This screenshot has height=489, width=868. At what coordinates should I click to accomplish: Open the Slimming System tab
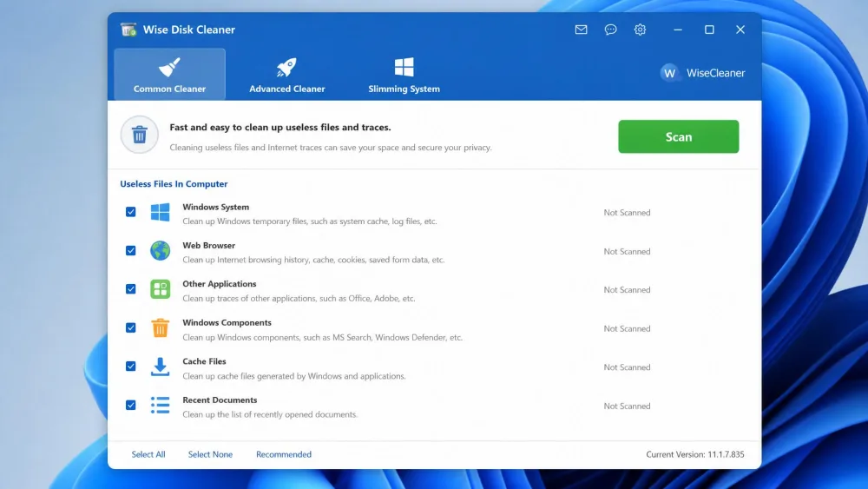click(404, 74)
